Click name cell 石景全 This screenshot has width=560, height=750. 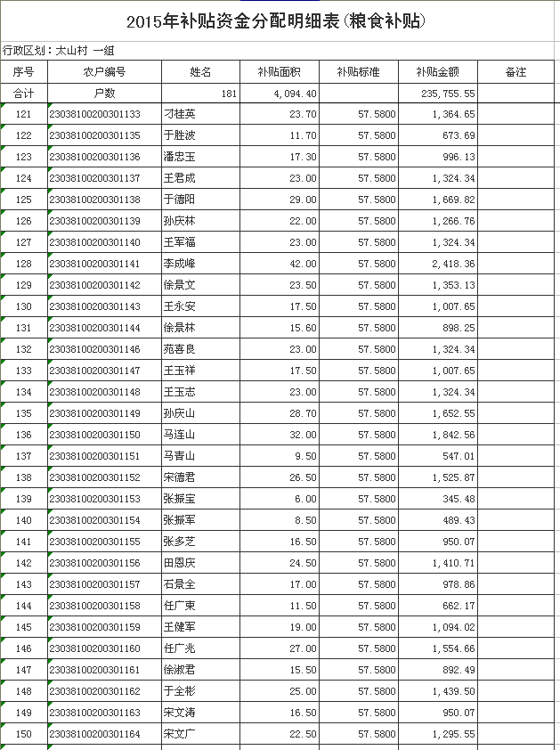(201, 584)
